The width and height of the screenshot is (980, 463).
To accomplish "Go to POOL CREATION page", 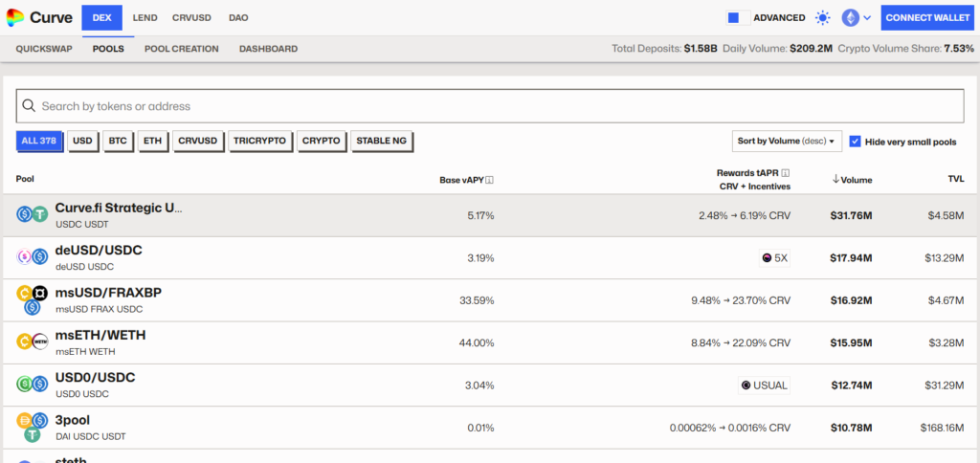I will 181,49.
